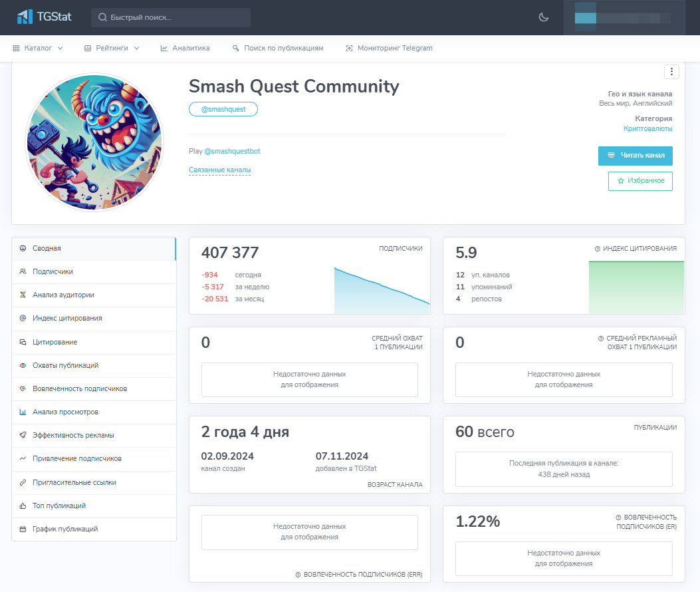Open the @smashquestbot link

click(232, 151)
